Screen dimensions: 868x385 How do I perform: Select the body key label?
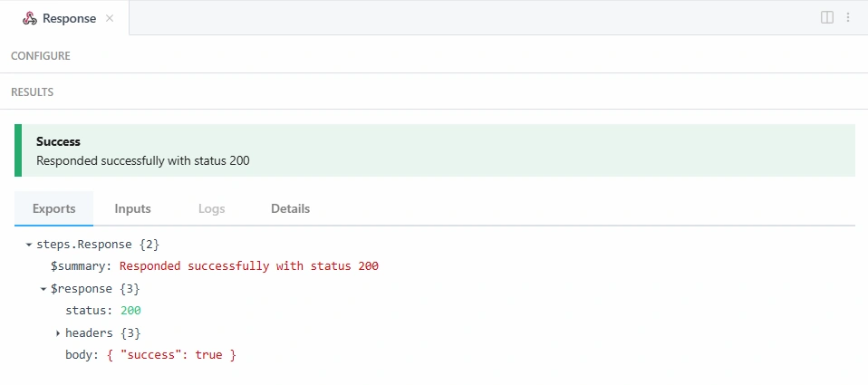pos(82,355)
